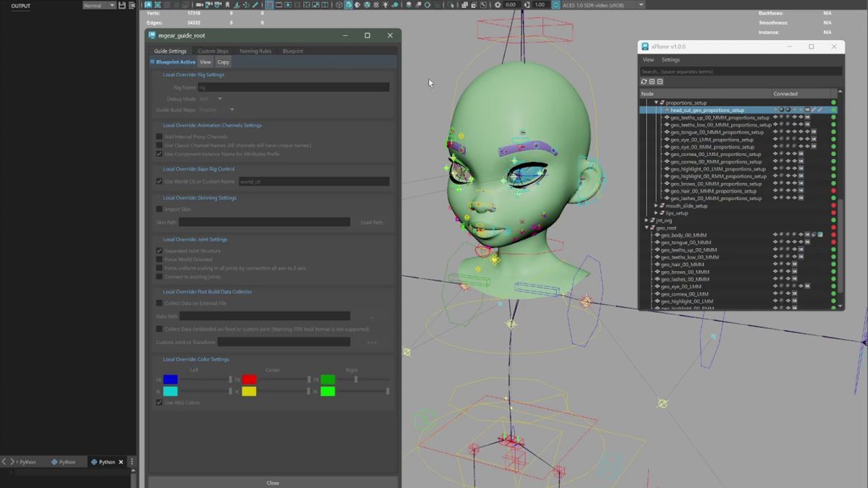Click the xPlorer refresh icon
This screenshot has height=488, width=868.
(644, 82)
